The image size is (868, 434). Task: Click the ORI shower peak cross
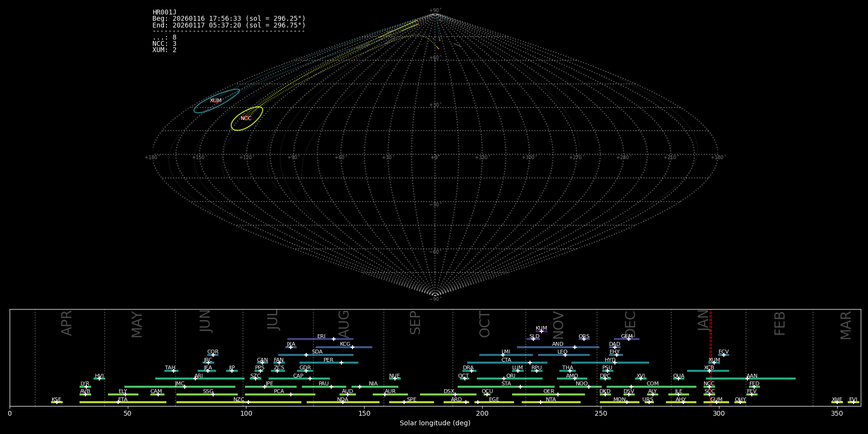coord(504,379)
